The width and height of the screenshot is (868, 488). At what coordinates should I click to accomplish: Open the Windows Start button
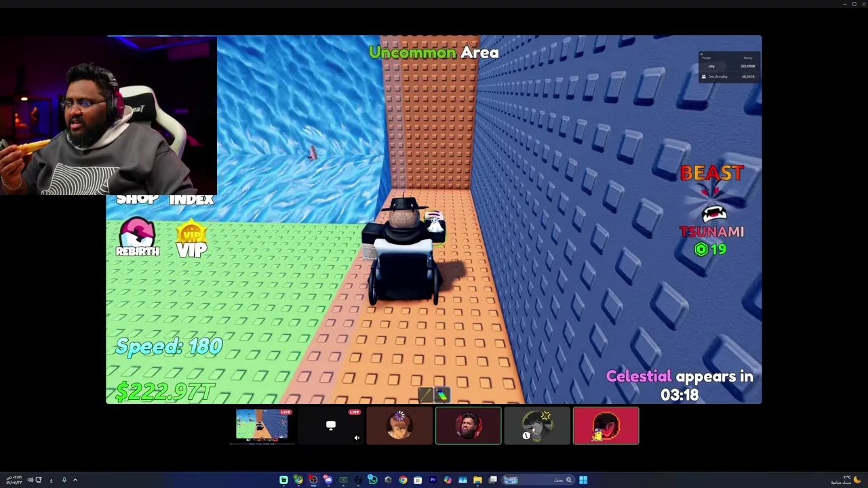(x=583, y=480)
